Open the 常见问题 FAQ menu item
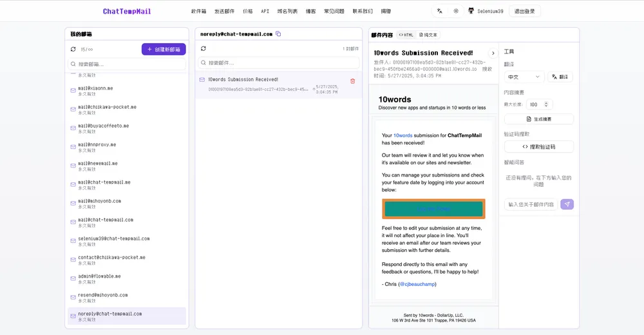This screenshot has height=335, width=644. click(x=334, y=12)
